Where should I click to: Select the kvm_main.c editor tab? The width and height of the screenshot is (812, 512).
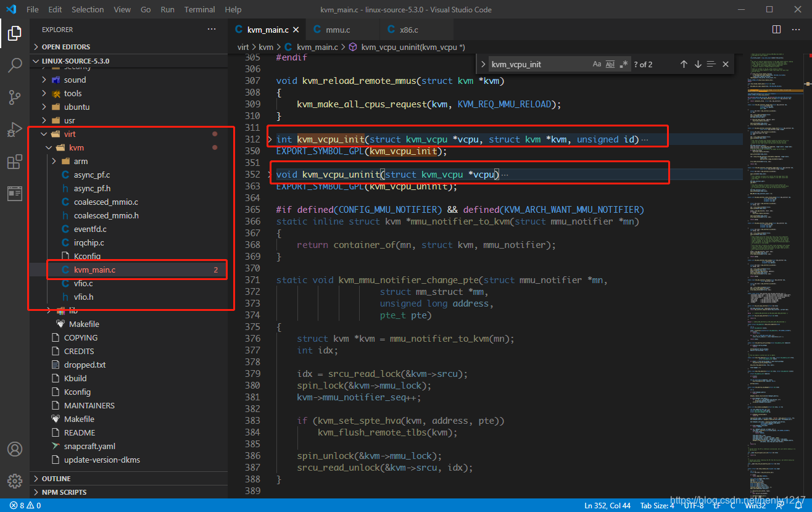click(x=267, y=30)
